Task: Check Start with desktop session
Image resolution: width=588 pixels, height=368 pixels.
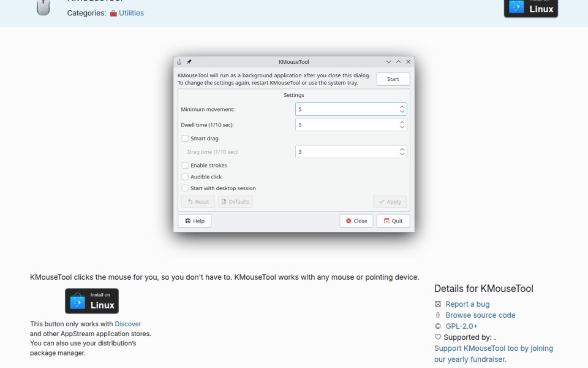Action: 185,188
